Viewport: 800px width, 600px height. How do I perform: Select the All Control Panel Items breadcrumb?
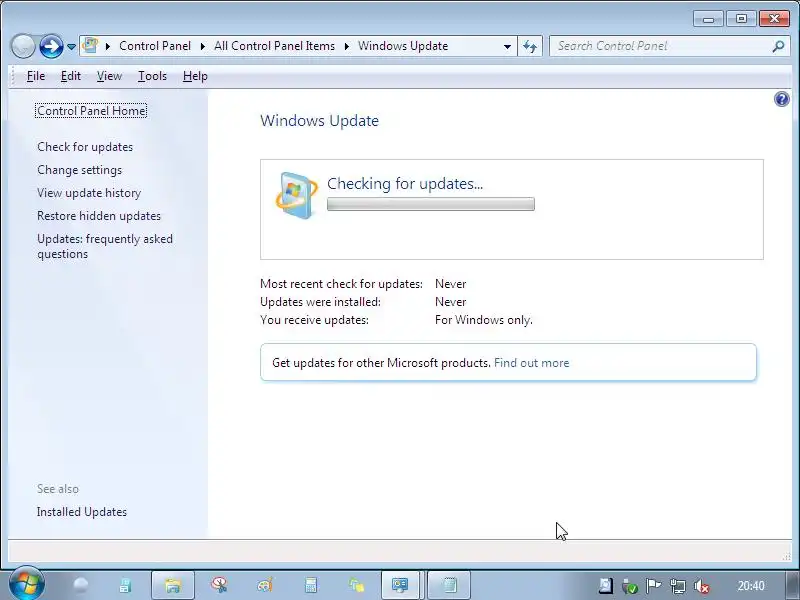[274, 46]
